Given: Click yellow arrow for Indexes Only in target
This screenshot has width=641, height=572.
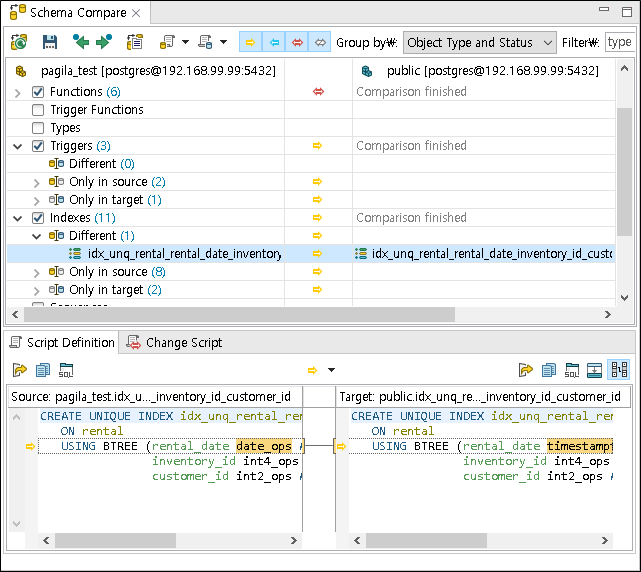Looking at the screenshot, I should (317, 290).
